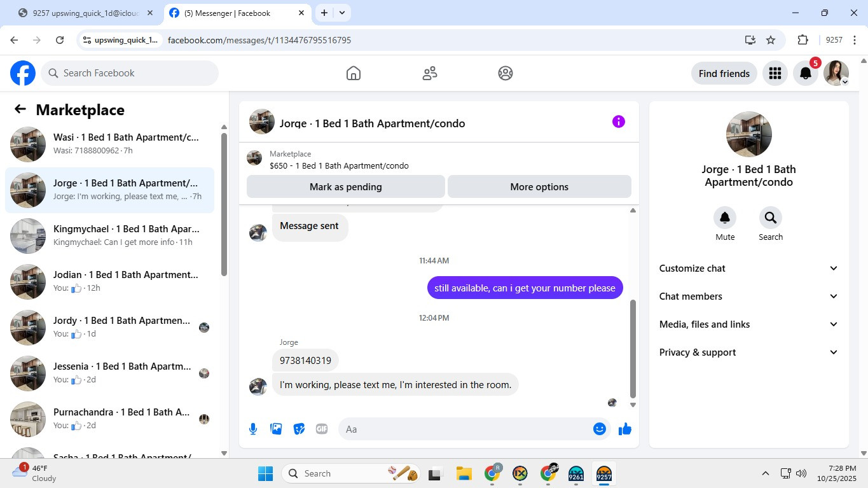Image resolution: width=868 pixels, height=488 pixels.
Task: Open the Wasi apartment conversation
Action: pos(109,144)
